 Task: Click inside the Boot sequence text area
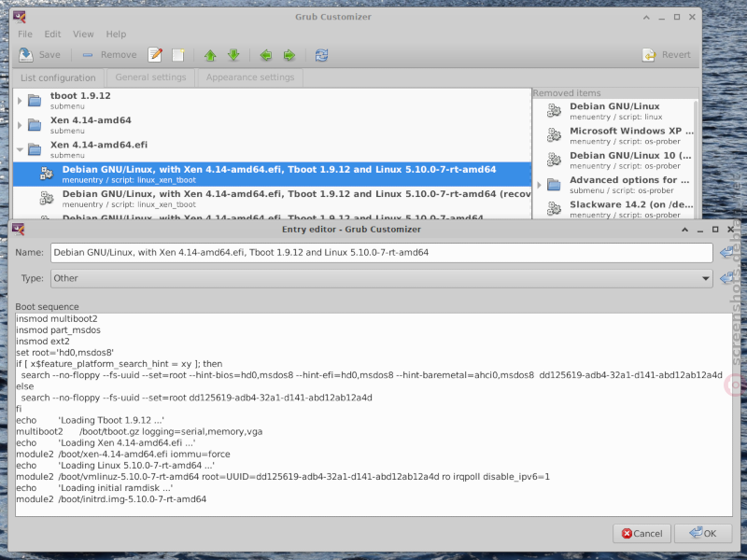pyautogui.click(x=374, y=414)
